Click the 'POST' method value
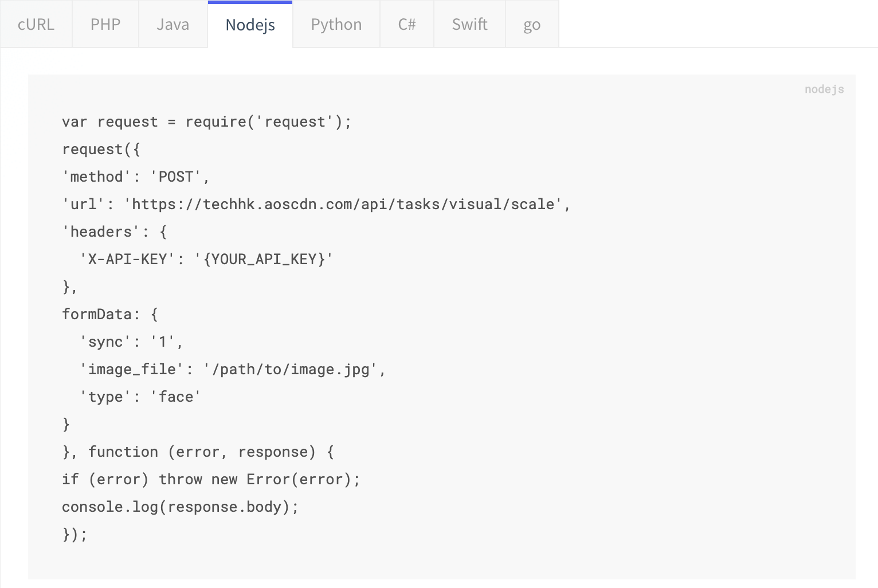Viewport: 878px width, 588px height. point(176,177)
